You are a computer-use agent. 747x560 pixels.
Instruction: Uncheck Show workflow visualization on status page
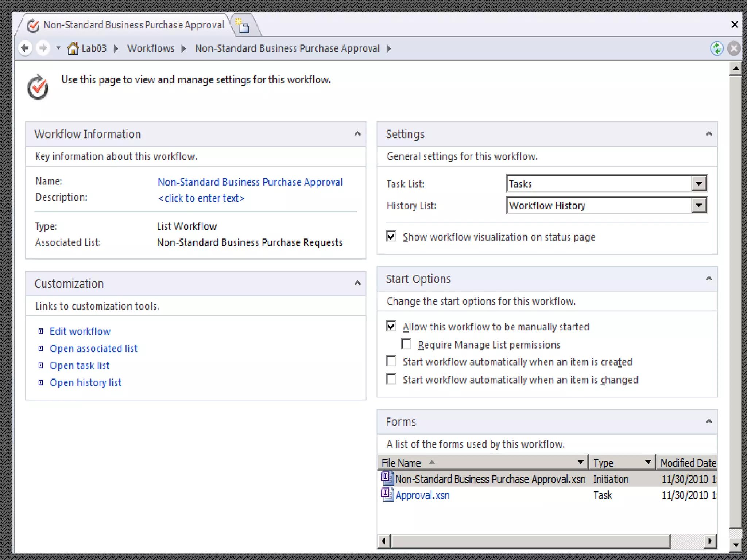coord(391,236)
